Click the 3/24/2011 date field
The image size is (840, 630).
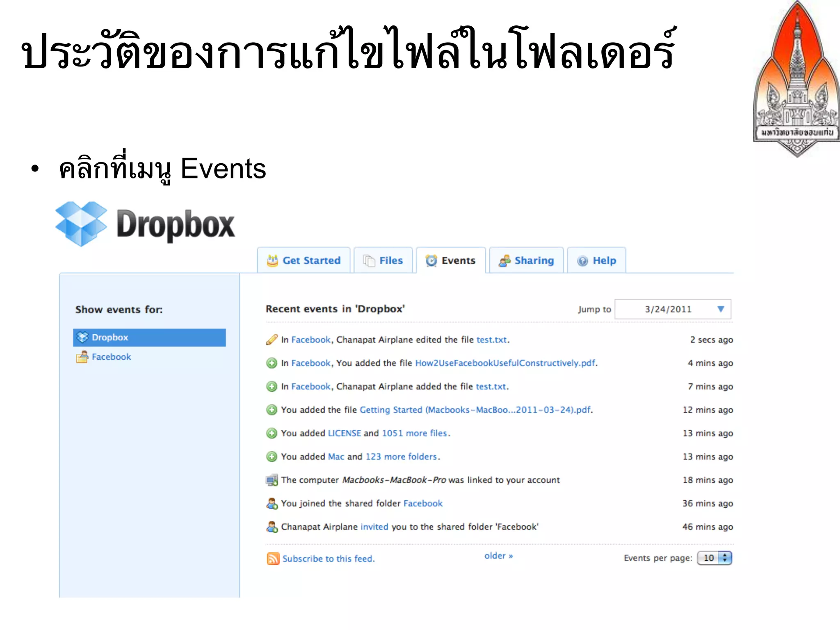673,309
